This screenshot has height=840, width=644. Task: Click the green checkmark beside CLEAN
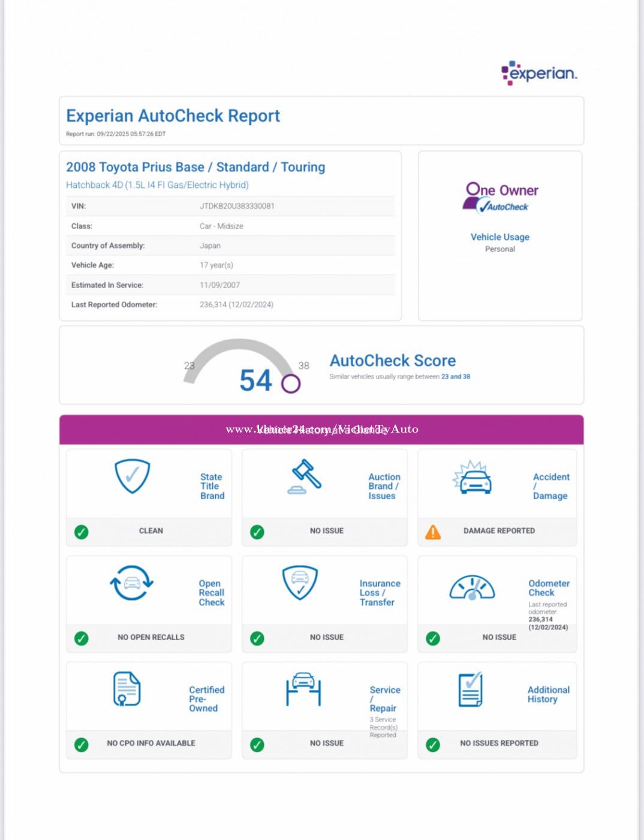[82, 532]
